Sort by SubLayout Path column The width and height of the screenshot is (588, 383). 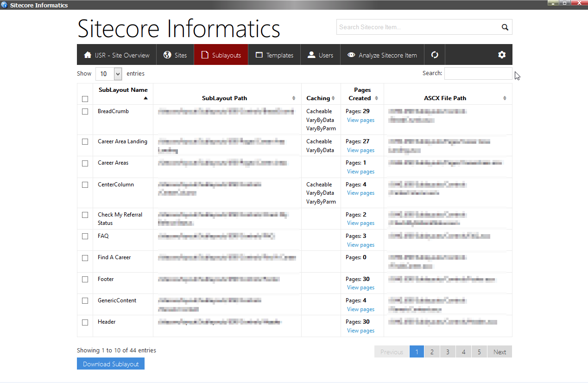pyautogui.click(x=227, y=94)
